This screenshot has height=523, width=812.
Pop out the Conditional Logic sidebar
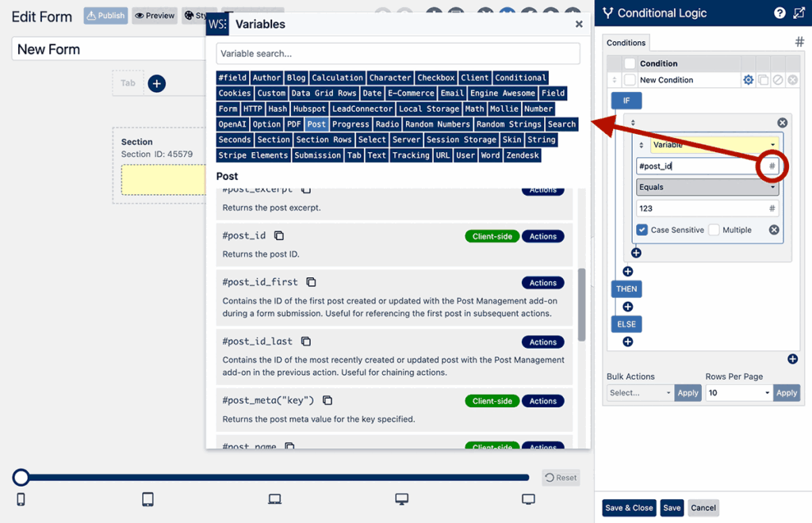[799, 13]
